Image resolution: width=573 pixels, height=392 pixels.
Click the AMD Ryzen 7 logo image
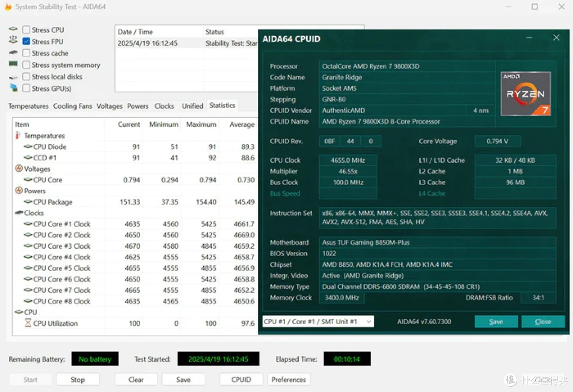pos(525,94)
